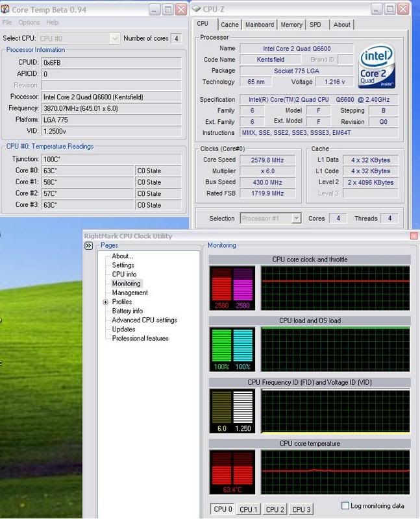Open the Processor #1 Selection dropdown
The height and width of the screenshot is (519, 420).
coord(270,219)
